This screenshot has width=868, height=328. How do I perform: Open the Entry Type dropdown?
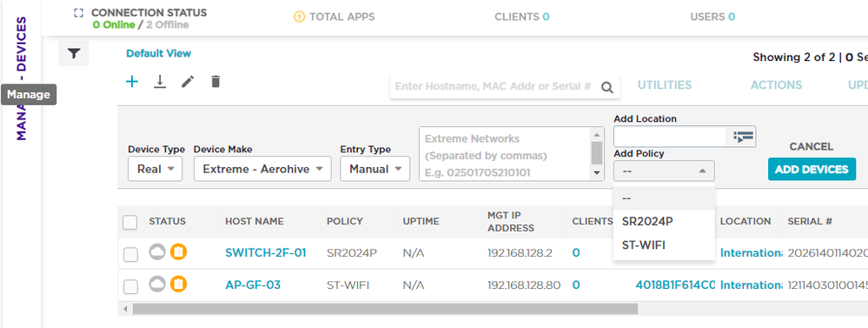[374, 169]
